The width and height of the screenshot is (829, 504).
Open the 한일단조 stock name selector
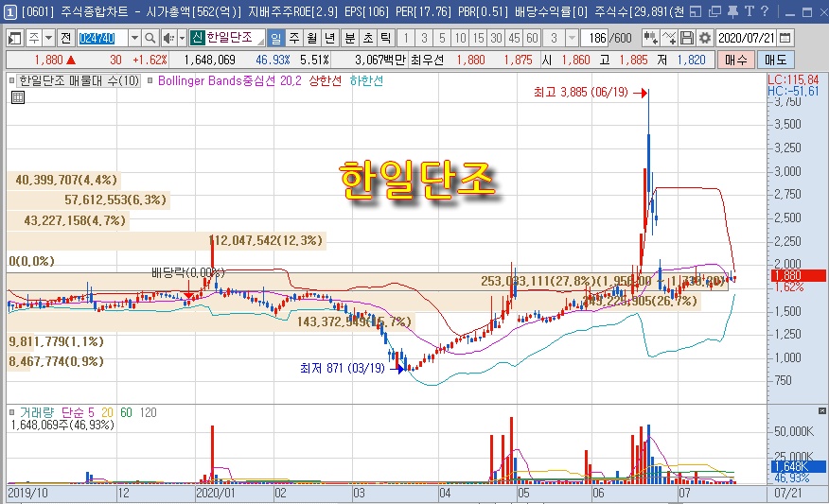click(x=234, y=38)
